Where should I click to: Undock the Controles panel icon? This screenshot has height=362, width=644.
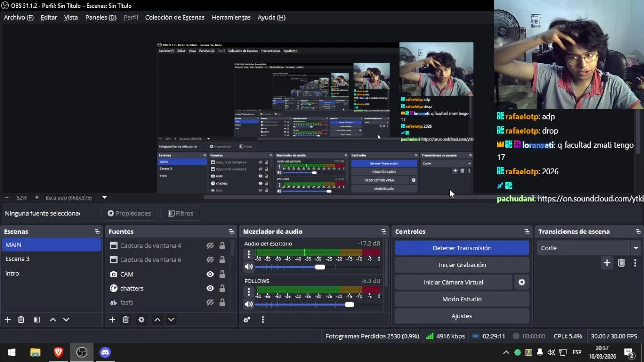pos(527,232)
